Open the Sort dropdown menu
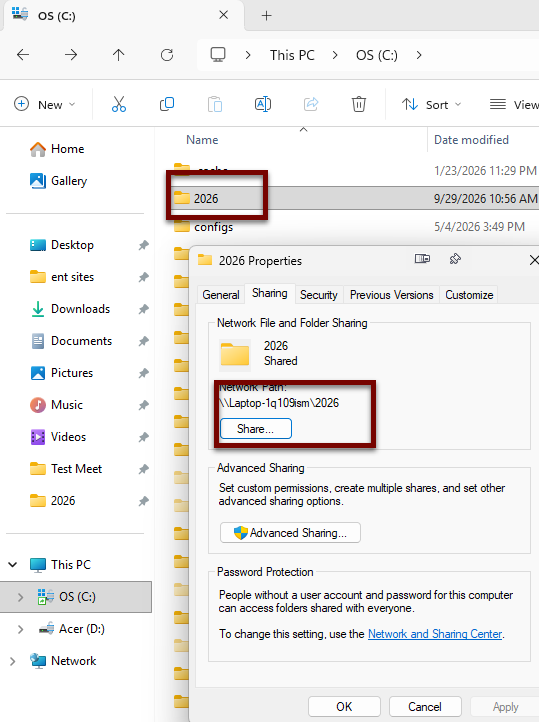The image size is (539, 722). tap(431, 105)
